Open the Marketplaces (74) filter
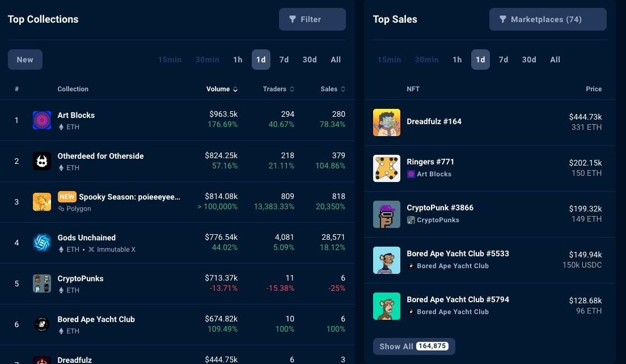 tap(548, 19)
